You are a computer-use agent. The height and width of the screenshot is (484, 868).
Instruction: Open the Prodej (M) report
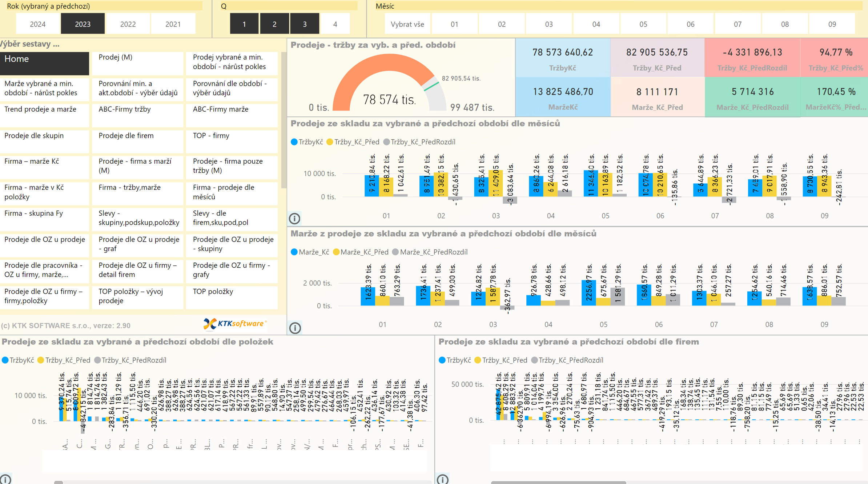137,63
